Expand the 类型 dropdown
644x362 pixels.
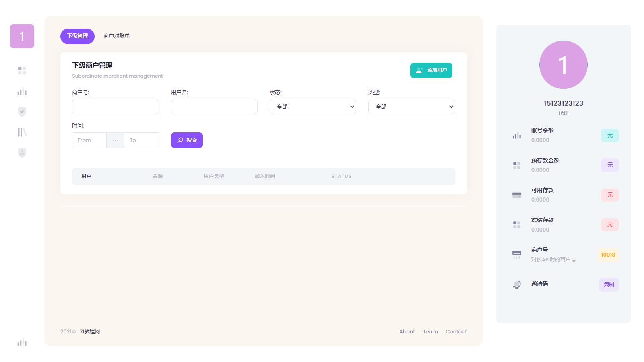point(411,107)
